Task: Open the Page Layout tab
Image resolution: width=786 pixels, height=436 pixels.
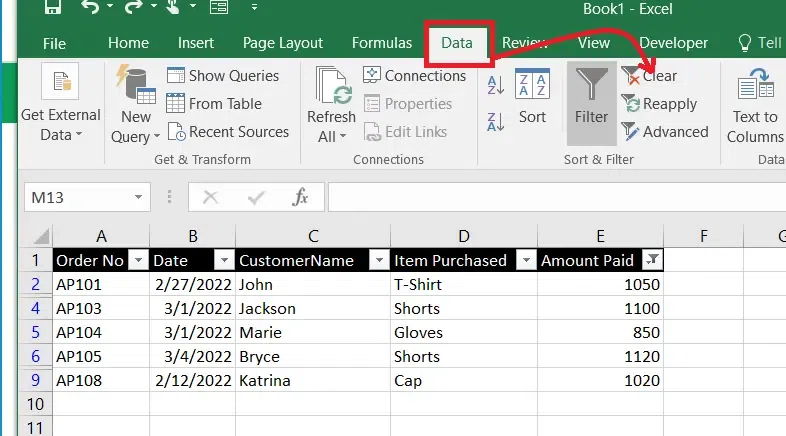Action: (x=283, y=43)
